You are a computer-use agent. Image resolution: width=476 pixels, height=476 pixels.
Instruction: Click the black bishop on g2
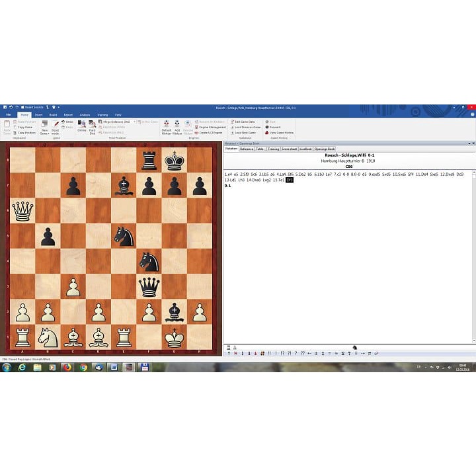pos(175,312)
